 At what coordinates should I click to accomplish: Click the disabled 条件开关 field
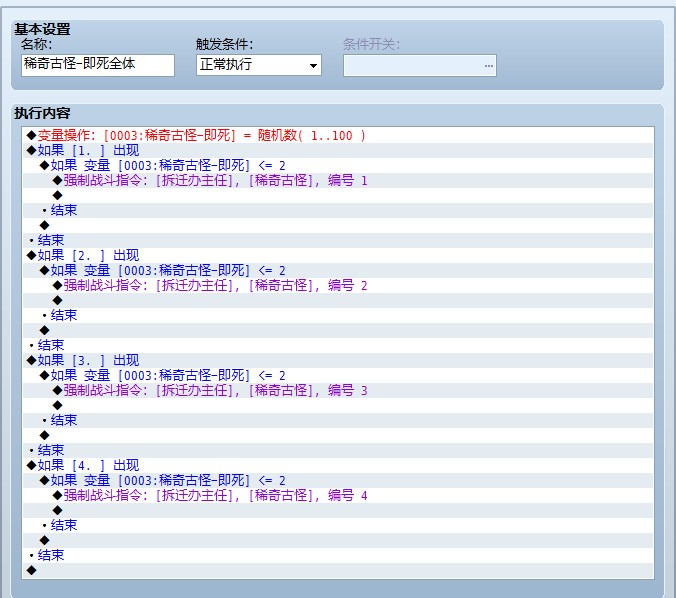click(419, 66)
